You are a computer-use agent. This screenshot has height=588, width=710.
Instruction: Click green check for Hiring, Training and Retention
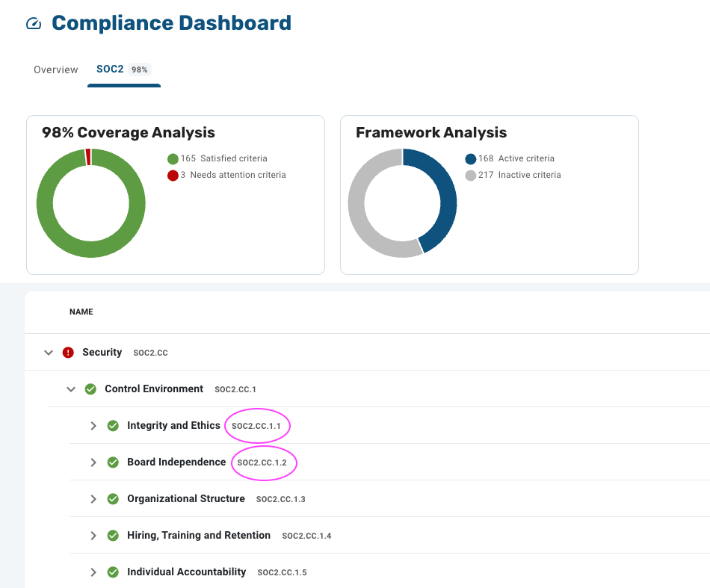(x=113, y=536)
